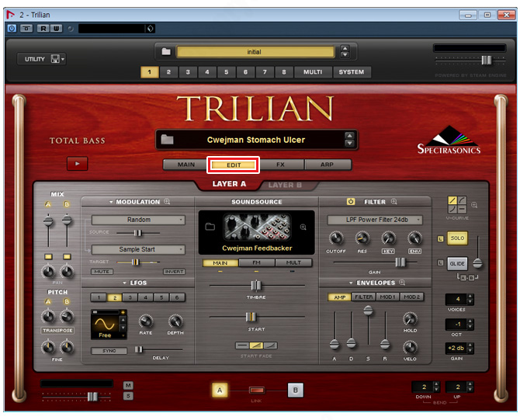Viewport: 520px width, 420px height.
Task: Switch to the MAIN page tab
Action: click(x=186, y=165)
